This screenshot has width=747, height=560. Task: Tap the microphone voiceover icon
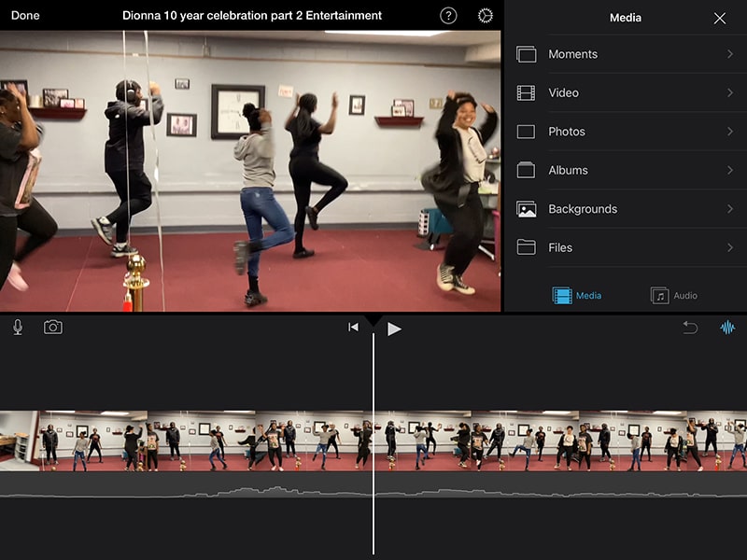coord(18,328)
